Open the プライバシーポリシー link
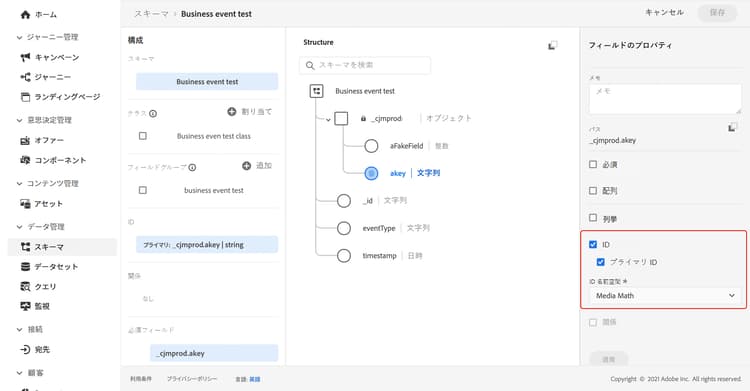This screenshot has width=750, height=391. click(x=192, y=379)
